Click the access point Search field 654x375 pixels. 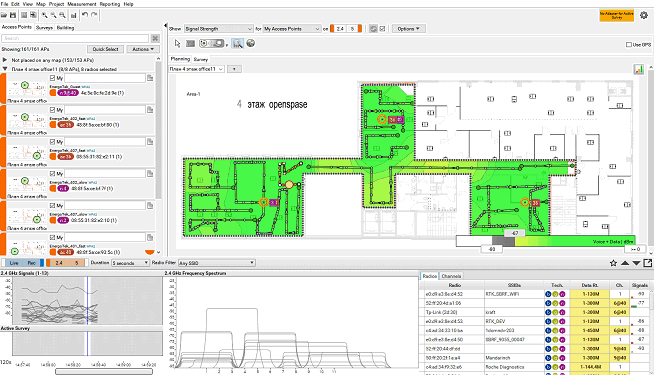[75, 38]
